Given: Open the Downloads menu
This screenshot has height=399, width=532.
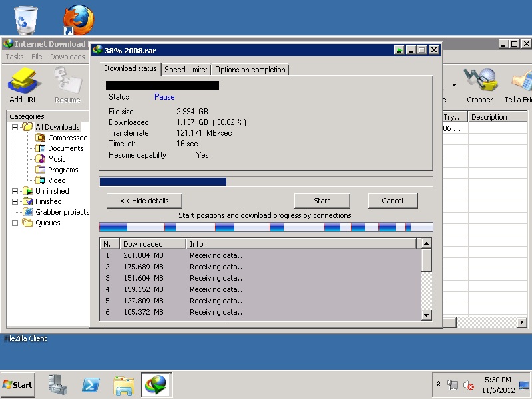Looking at the screenshot, I should tap(67, 57).
